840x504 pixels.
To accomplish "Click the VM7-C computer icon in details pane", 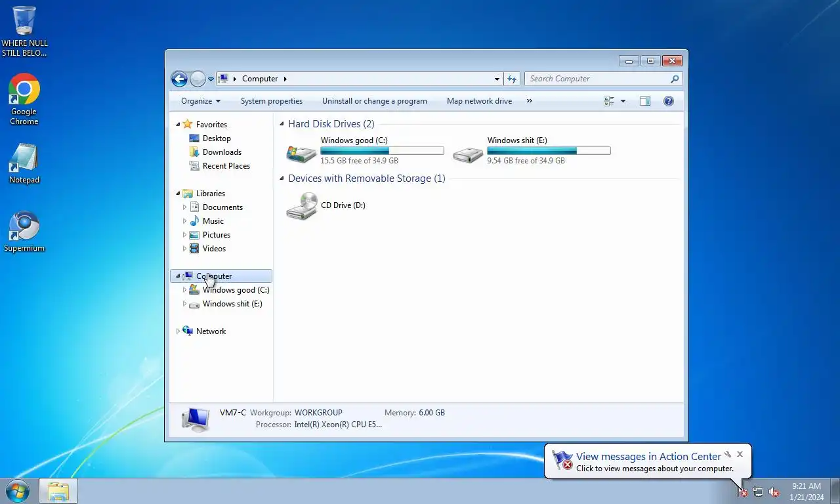I will point(196,419).
